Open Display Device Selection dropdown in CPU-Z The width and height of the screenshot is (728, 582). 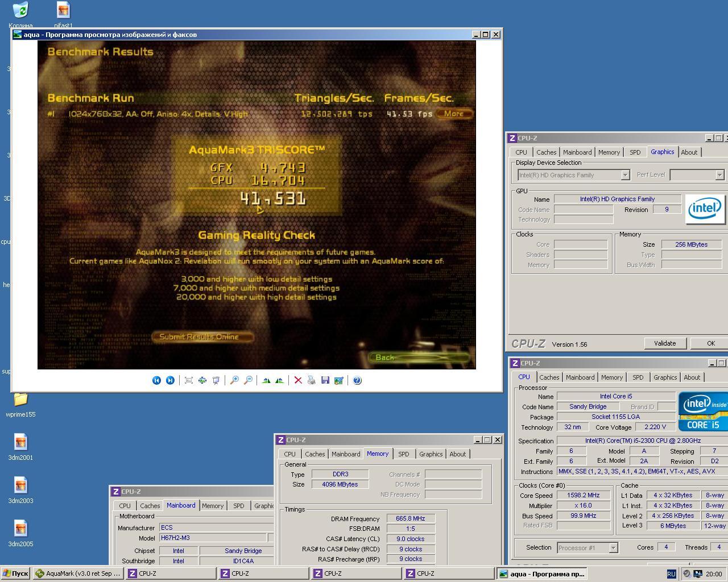(x=574, y=175)
